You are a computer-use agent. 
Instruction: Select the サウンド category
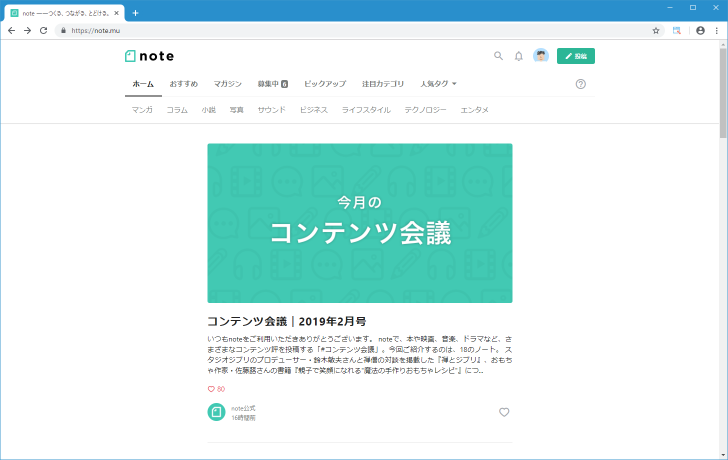point(272,110)
